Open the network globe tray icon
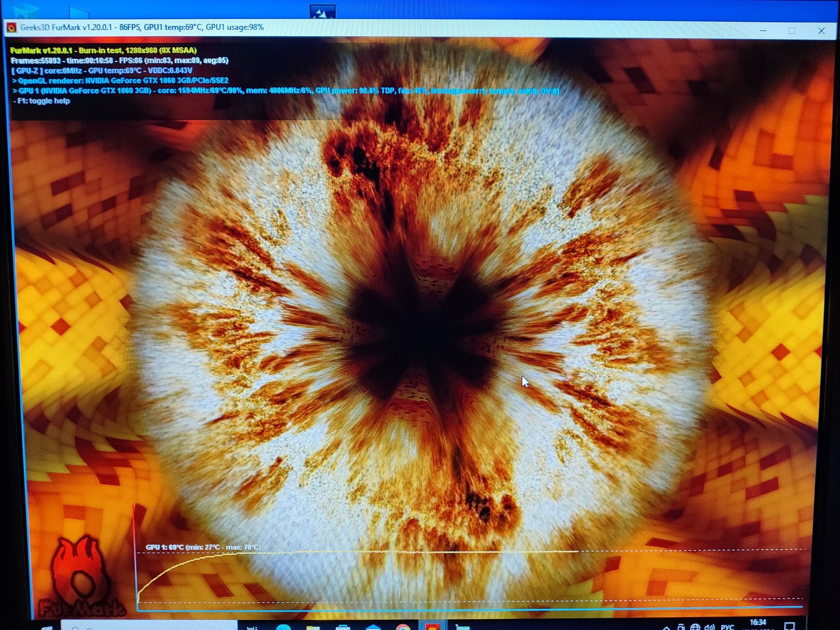The height and width of the screenshot is (630, 840). tap(695, 627)
